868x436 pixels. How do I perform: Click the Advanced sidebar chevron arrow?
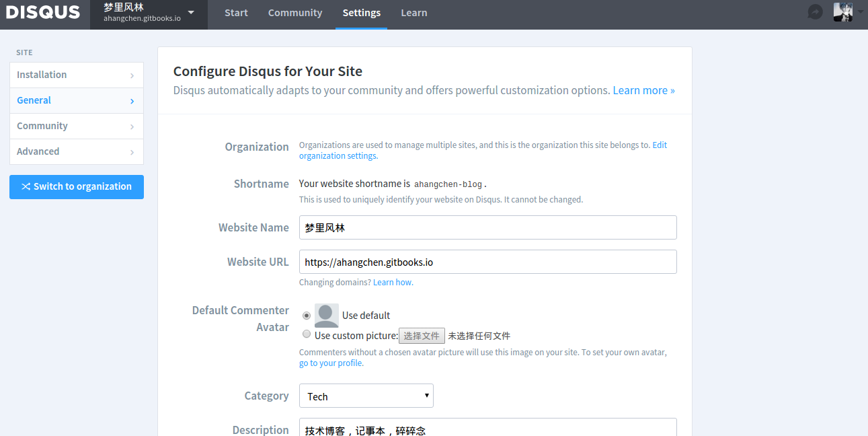tap(132, 152)
